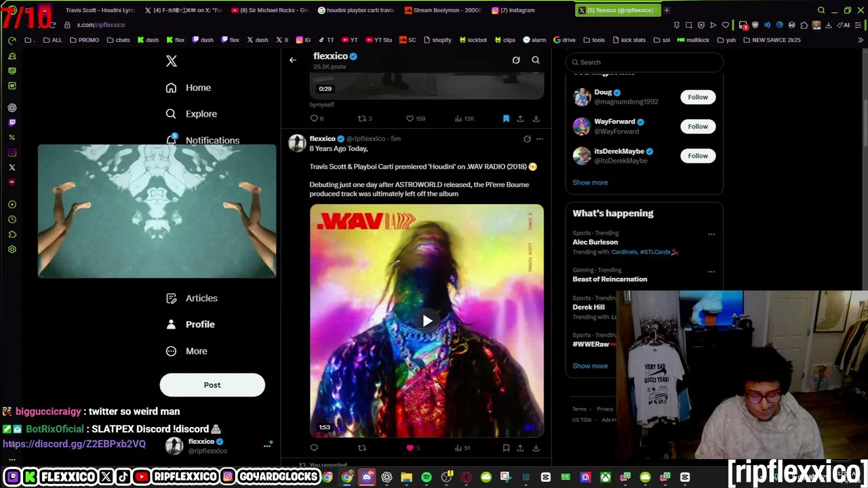Open NEW SAWCE 2K25 bookmarks folder
Image resolution: width=868 pixels, height=488 pixels.
772,40
